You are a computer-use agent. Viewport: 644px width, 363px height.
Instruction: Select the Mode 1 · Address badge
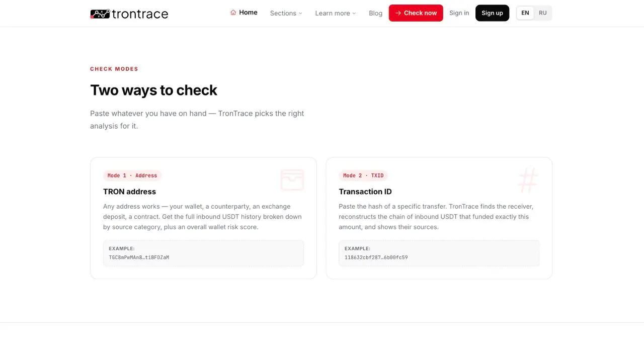pyautogui.click(x=132, y=175)
